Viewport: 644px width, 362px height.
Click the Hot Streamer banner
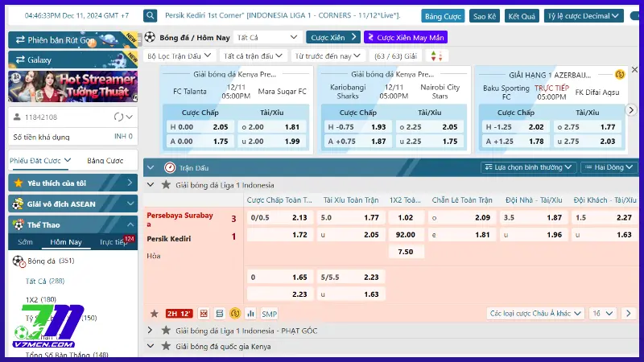pyautogui.click(x=72, y=87)
